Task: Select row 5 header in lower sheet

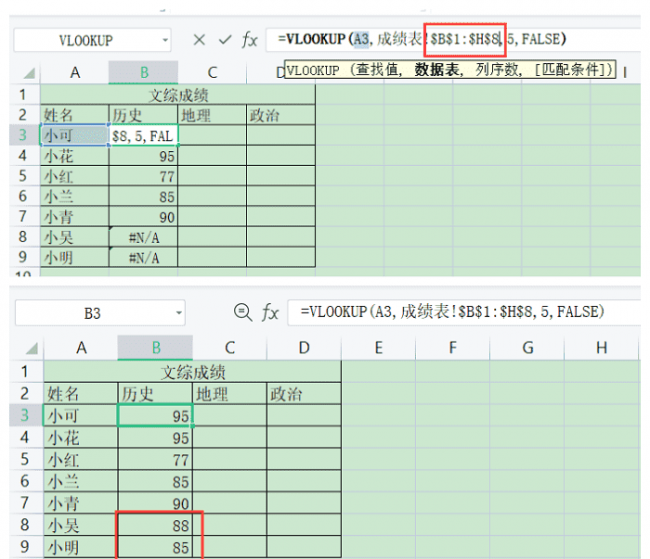Action: tap(25, 459)
